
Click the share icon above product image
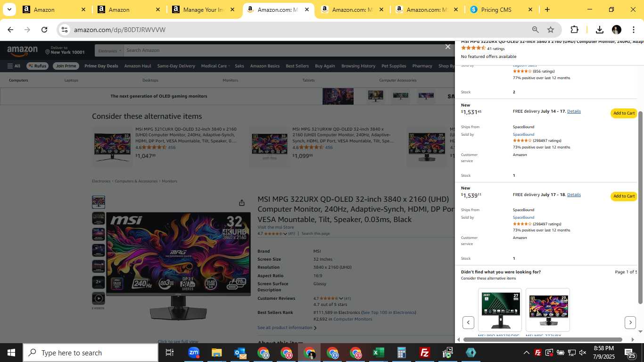[x=242, y=203]
